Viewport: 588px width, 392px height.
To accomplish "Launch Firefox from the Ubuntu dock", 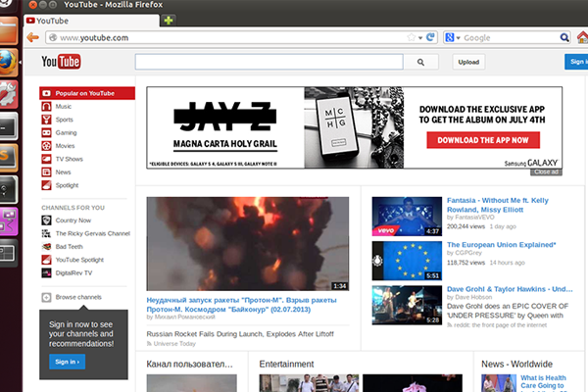I will coord(8,63).
